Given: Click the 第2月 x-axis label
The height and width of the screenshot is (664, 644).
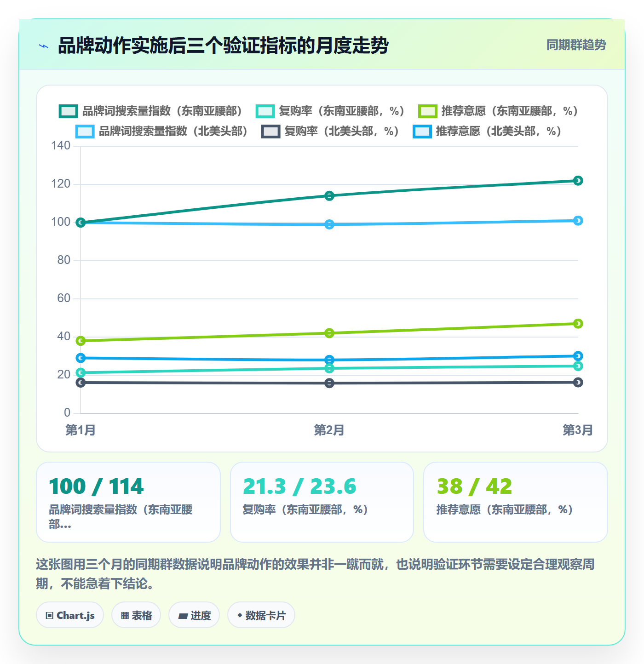Looking at the screenshot, I should pos(329,430).
